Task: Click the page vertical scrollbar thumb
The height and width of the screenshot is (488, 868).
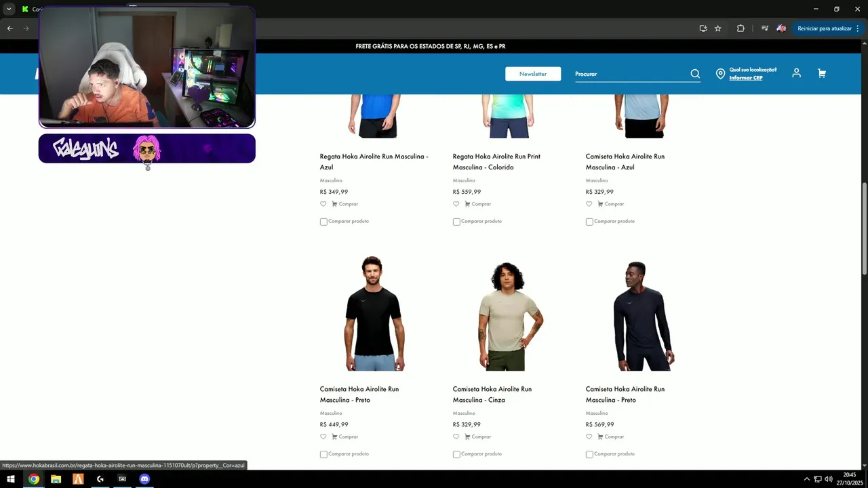Action: [864, 228]
